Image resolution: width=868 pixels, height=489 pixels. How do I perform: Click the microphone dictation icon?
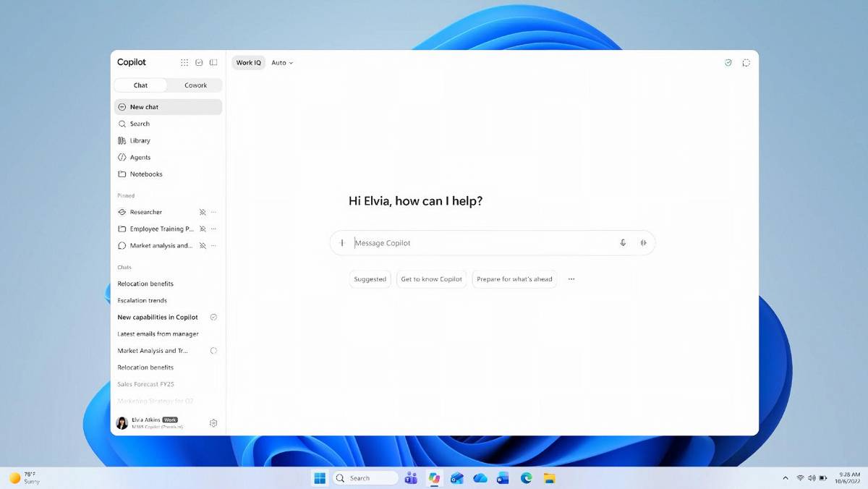(x=623, y=243)
